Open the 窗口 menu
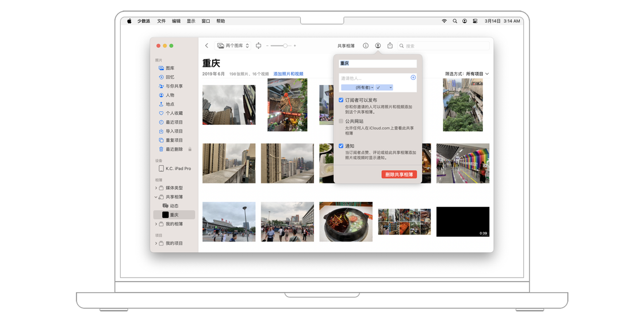Image resolution: width=644 pixels, height=322 pixels. 206,21
